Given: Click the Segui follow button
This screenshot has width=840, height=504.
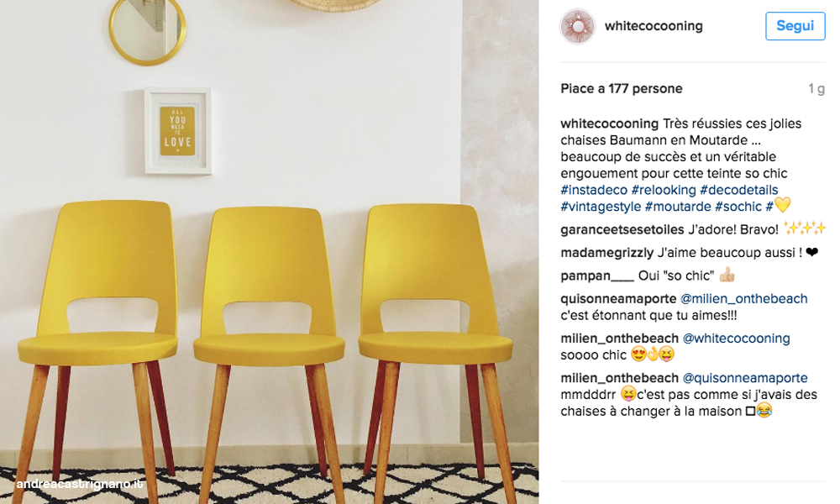Looking at the screenshot, I should (x=795, y=26).
